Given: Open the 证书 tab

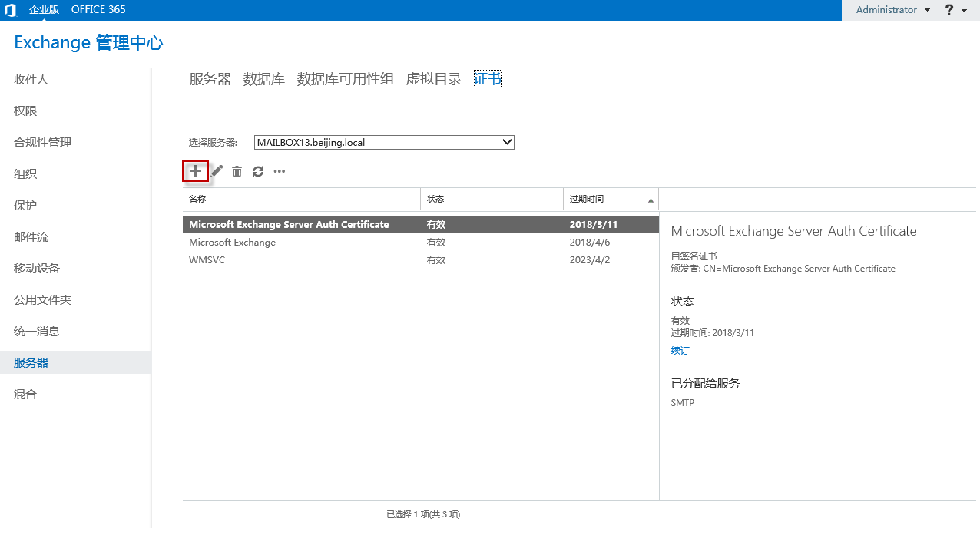Looking at the screenshot, I should [x=488, y=79].
